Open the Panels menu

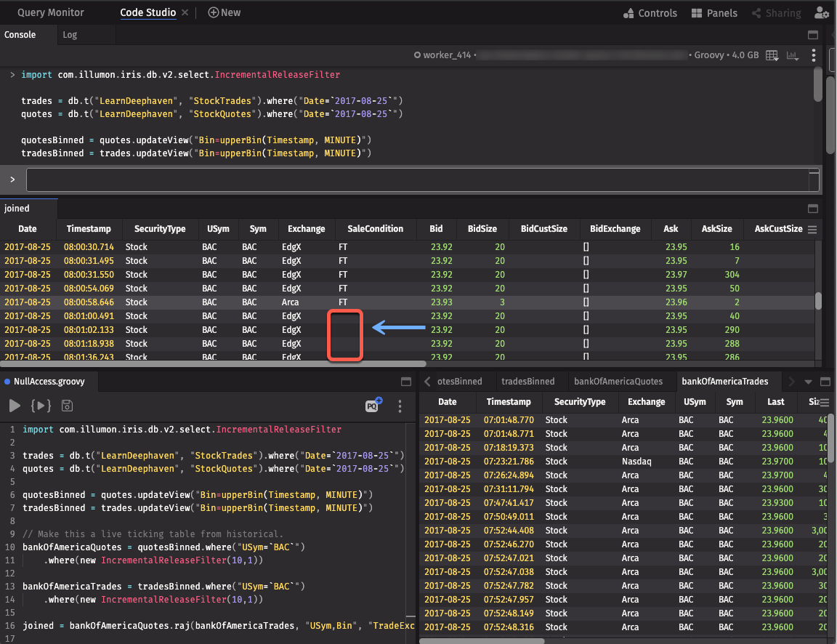click(x=713, y=13)
